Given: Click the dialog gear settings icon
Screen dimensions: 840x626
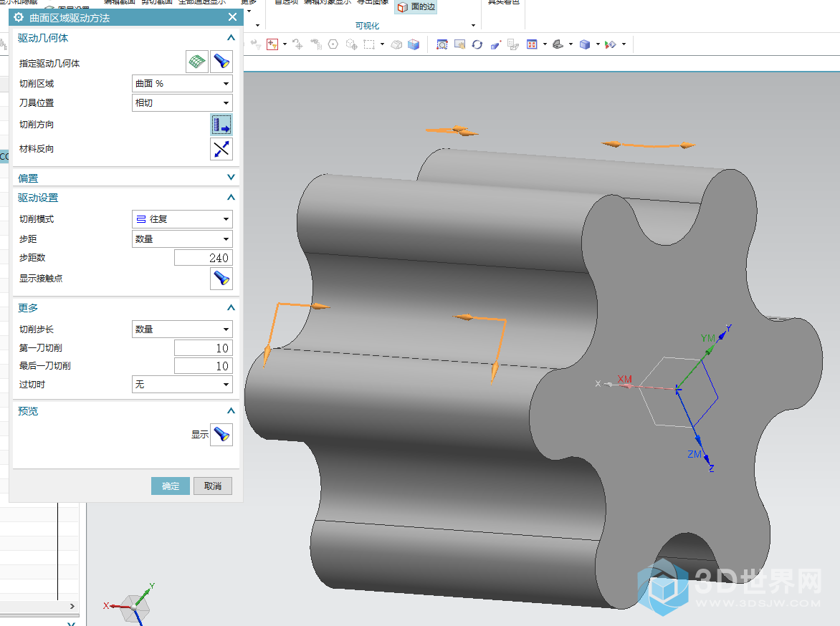Looking at the screenshot, I should (18, 17).
